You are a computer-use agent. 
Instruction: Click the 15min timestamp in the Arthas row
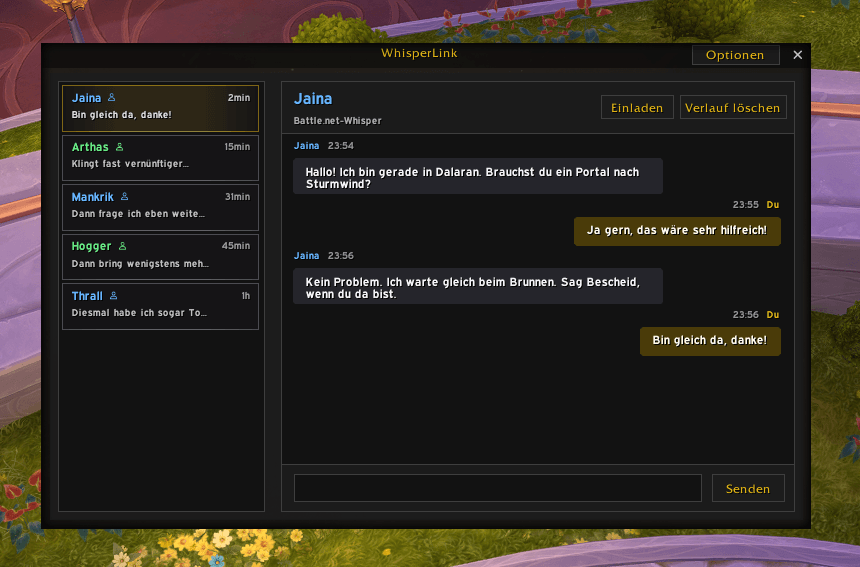[x=237, y=147]
